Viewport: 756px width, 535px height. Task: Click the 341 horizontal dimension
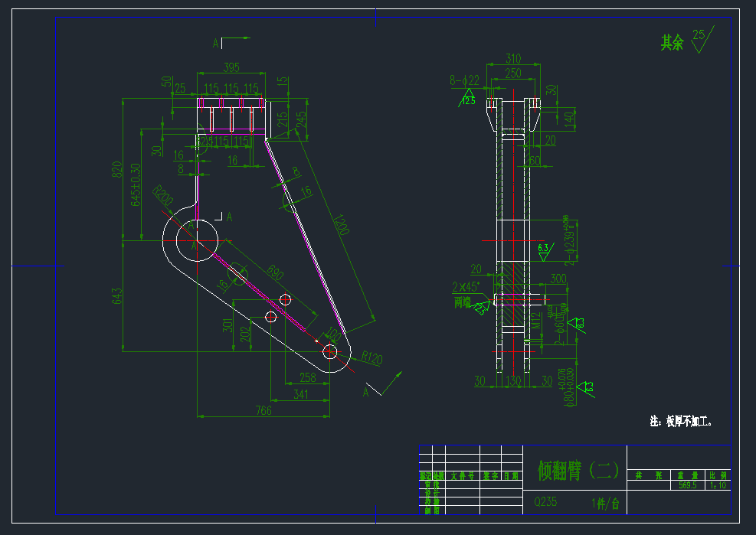[x=301, y=394]
